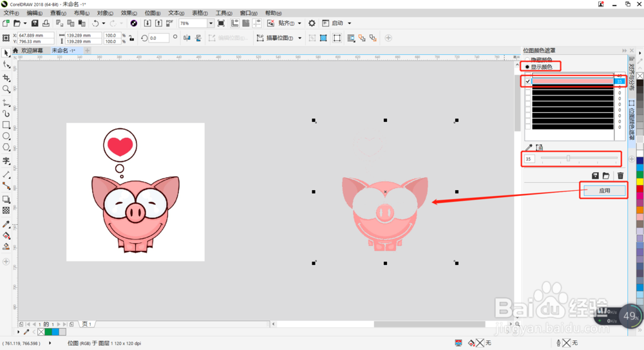Toggle the snap off icon
This screenshot has height=350, width=644.
coord(270,23)
